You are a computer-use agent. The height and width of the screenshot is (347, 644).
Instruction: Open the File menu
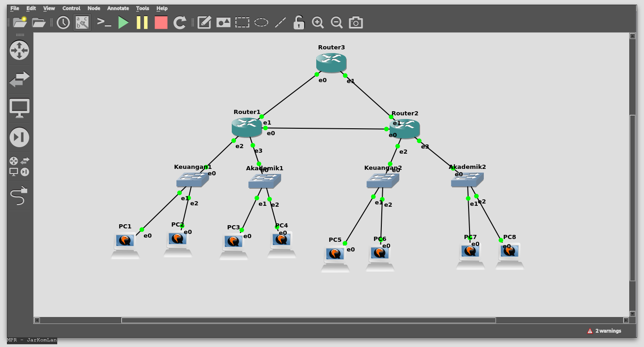[15, 8]
